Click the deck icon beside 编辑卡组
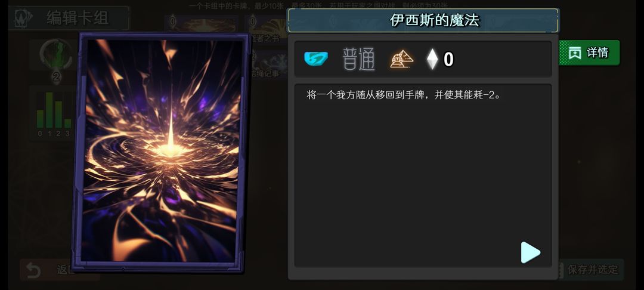Screen dimensions: 644x290 click(23, 18)
